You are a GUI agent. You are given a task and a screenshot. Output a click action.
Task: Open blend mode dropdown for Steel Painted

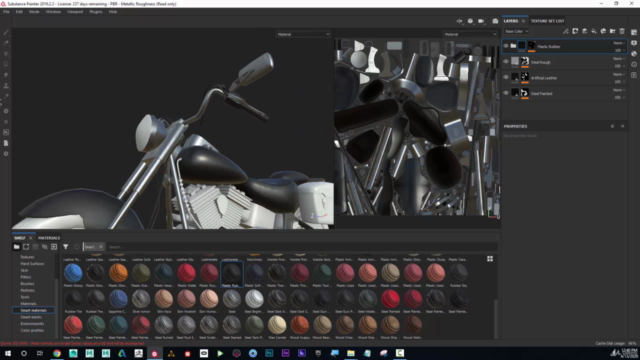tap(619, 90)
